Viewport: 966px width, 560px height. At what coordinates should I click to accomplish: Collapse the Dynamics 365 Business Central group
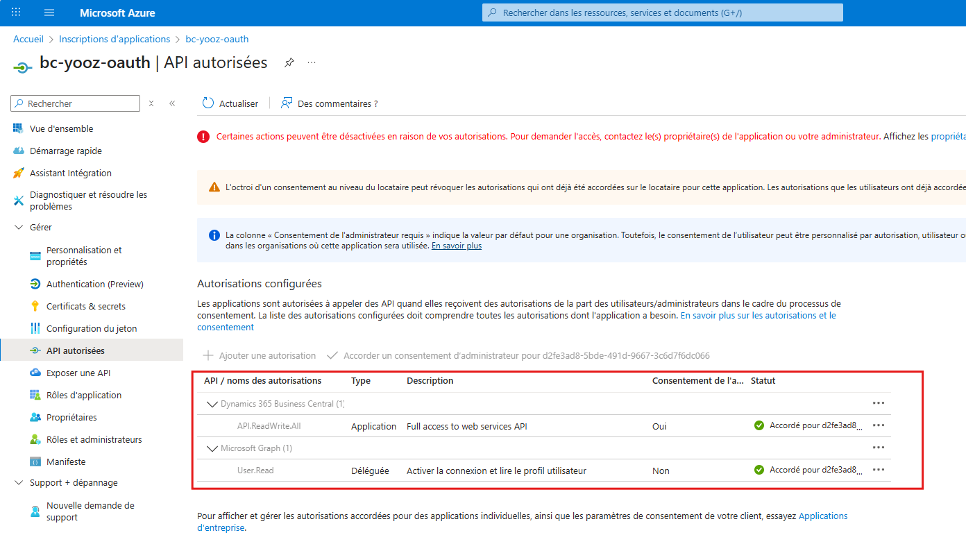pyautogui.click(x=212, y=403)
